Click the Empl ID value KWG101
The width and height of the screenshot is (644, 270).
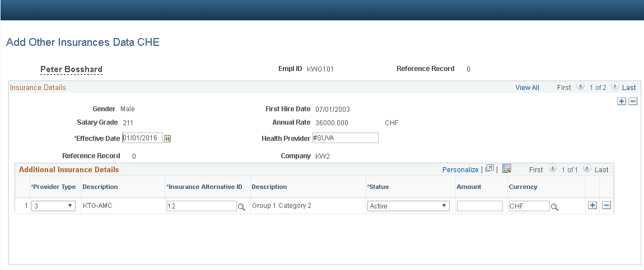click(x=320, y=69)
